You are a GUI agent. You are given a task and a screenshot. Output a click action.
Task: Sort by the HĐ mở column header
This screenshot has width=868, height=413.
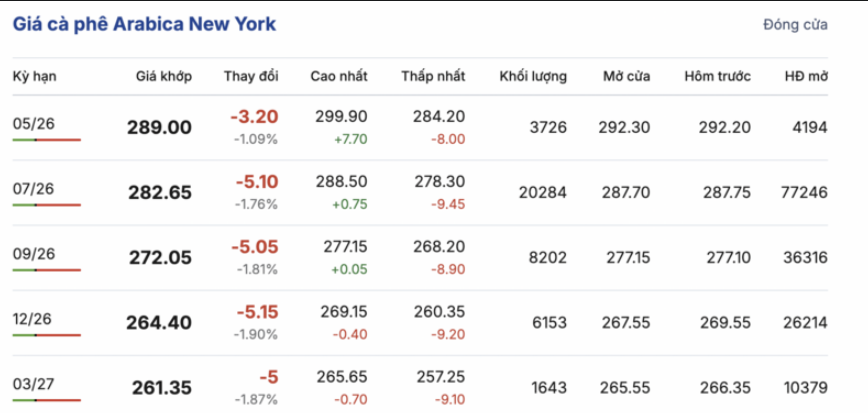(806, 76)
